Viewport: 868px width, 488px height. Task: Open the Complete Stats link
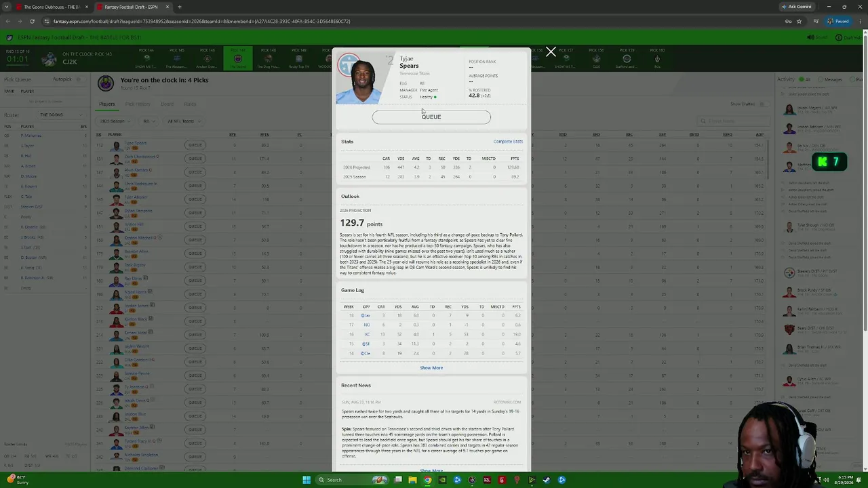(508, 142)
